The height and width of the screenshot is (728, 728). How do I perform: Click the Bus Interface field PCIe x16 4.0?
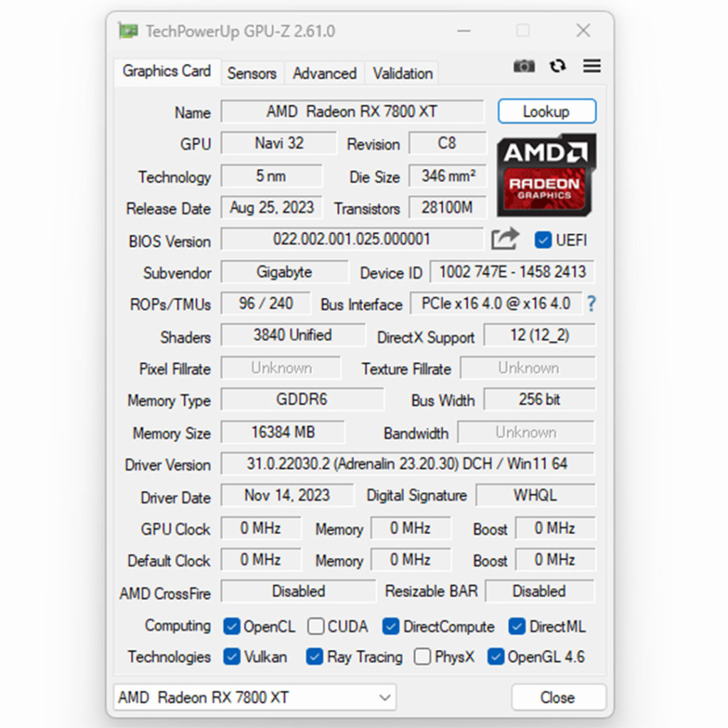[x=496, y=304]
